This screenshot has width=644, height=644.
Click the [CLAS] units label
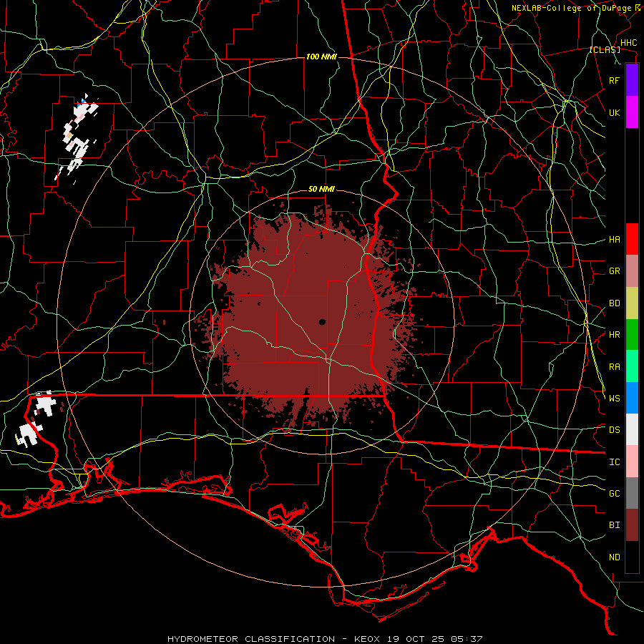605,49
